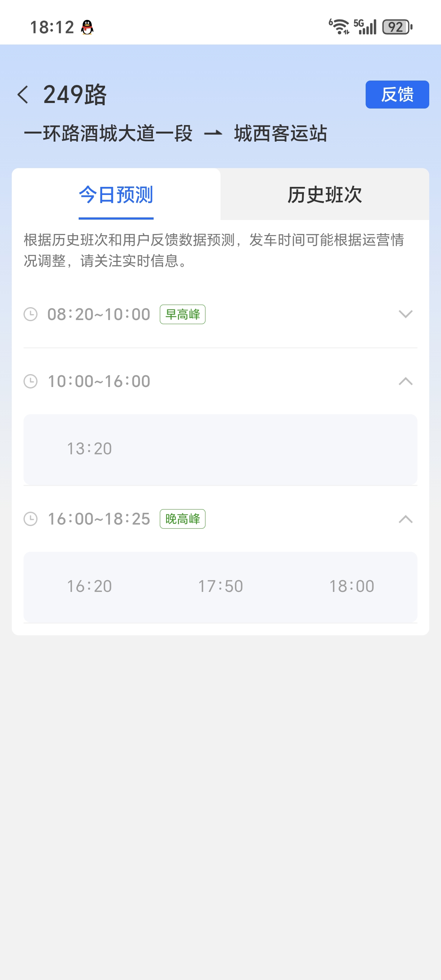Open the 历史班次 tab
441x980 pixels.
tap(325, 195)
